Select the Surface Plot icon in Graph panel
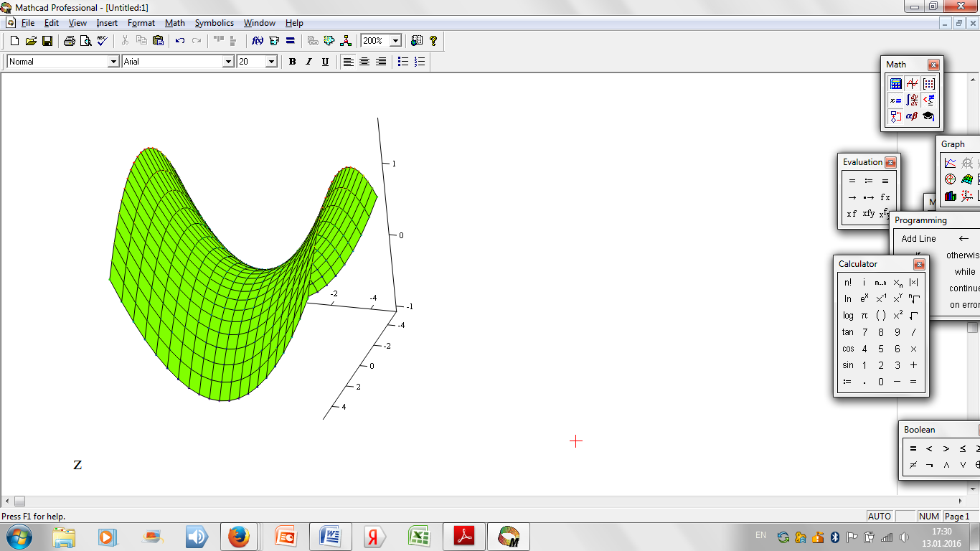 967,179
